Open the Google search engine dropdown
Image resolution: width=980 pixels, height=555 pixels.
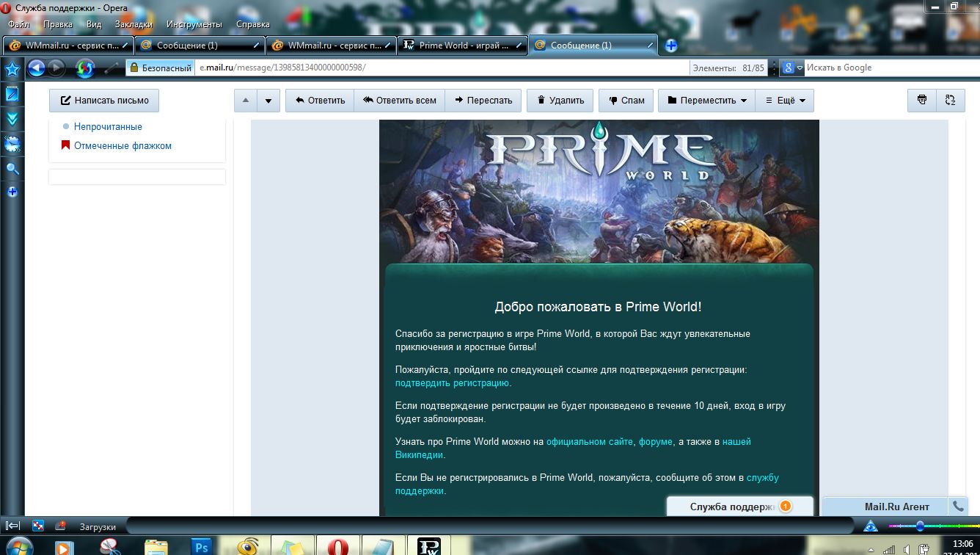(792, 68)
